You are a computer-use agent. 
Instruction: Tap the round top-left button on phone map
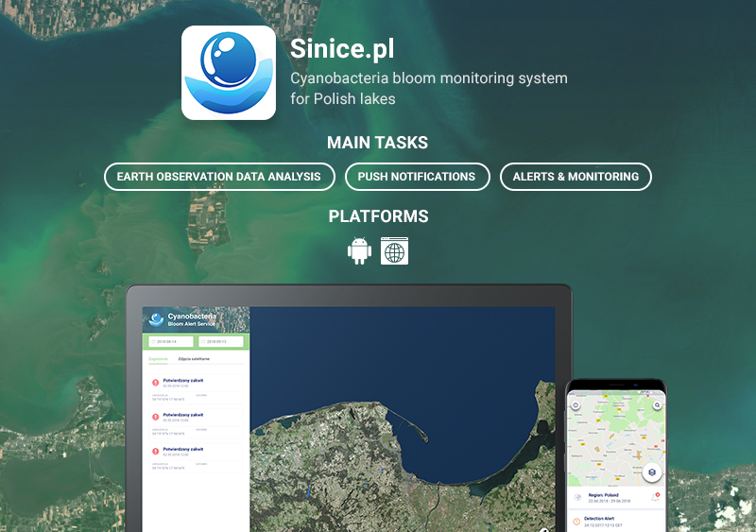[576, 405]
